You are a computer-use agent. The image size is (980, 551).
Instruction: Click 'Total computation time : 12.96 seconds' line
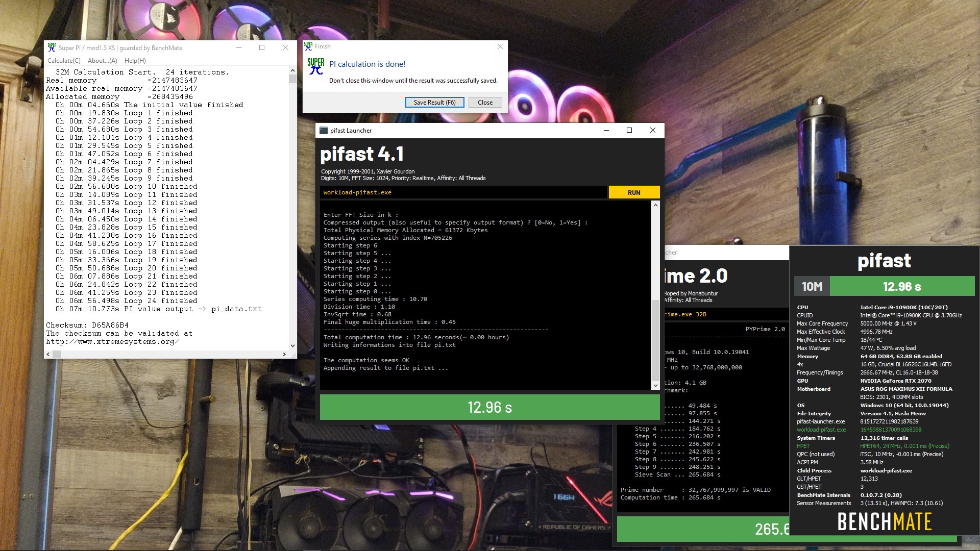(x=416, y=337)
